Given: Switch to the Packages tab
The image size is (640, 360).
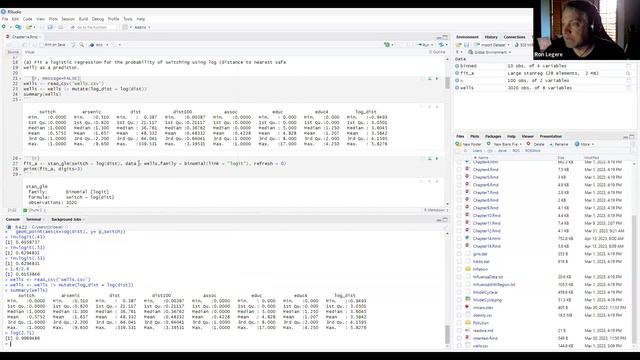Looking at the screenshot, I should (493, 136).
